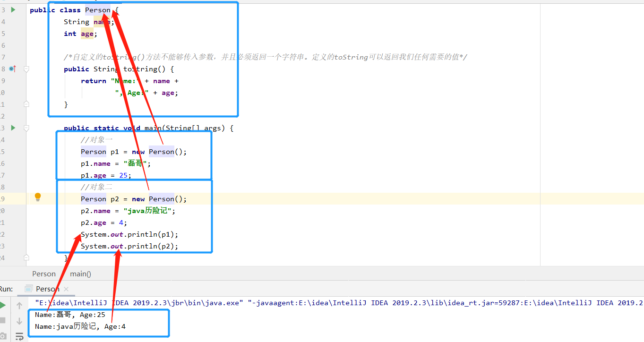The image size is (644, 342).
Task: Click the string literal "java历险记"
Action: (x=148, y=211)
